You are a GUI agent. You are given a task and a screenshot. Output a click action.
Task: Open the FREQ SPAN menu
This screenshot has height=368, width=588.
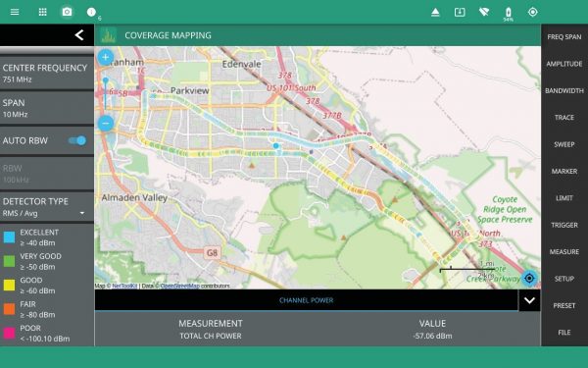(564, 37)
